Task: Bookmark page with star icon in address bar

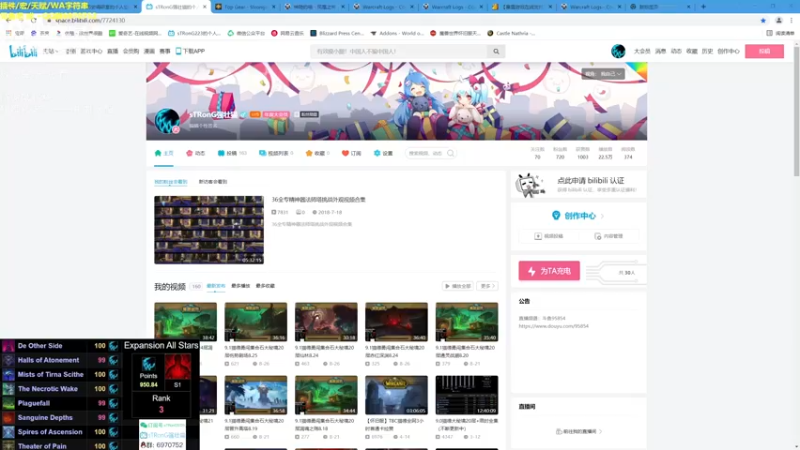Action: 763,20
